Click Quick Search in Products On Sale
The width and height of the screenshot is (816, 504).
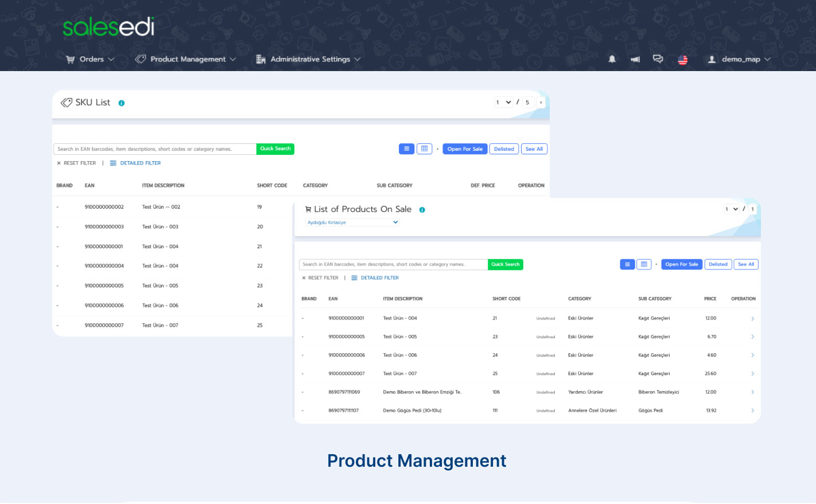pyautogui.click(x=506, y=264)
